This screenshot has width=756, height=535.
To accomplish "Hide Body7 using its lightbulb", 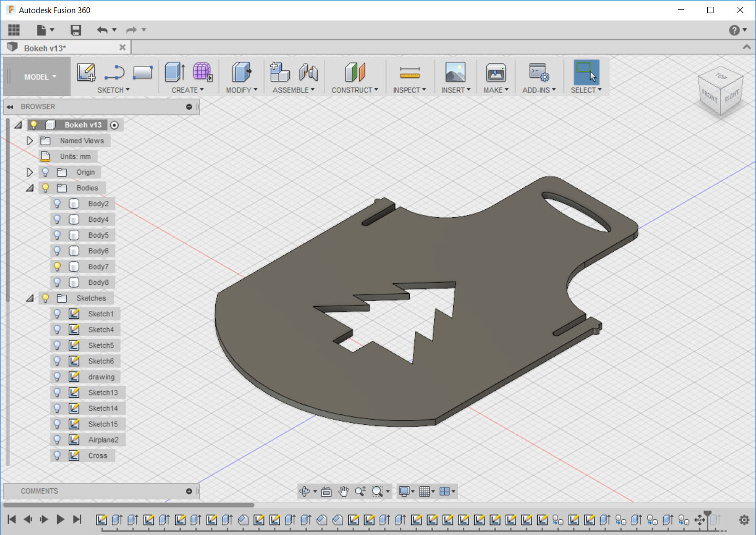I will point(57,266).
